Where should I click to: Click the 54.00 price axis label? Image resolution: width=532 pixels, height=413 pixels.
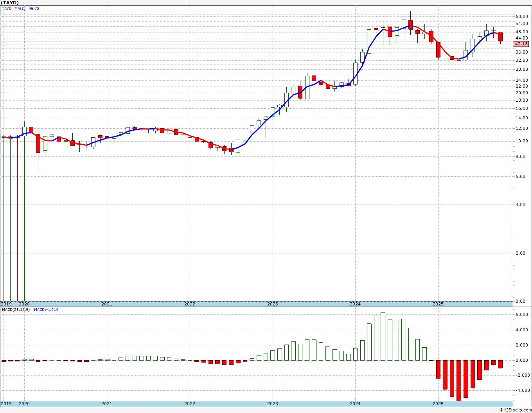pos(522,24)
